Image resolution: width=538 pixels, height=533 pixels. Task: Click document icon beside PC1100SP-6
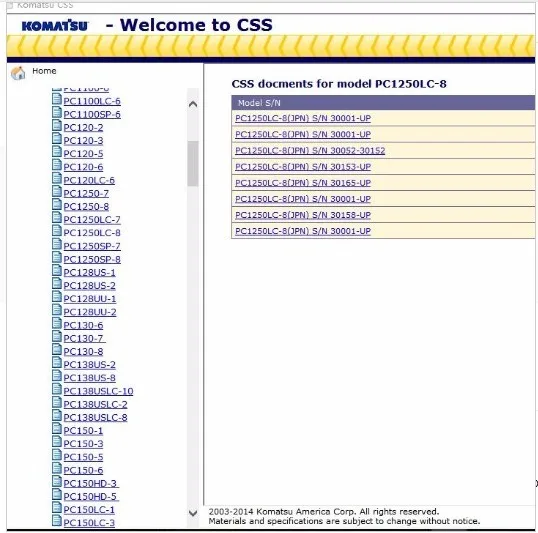pyautogui.click(x=57, y=113)
